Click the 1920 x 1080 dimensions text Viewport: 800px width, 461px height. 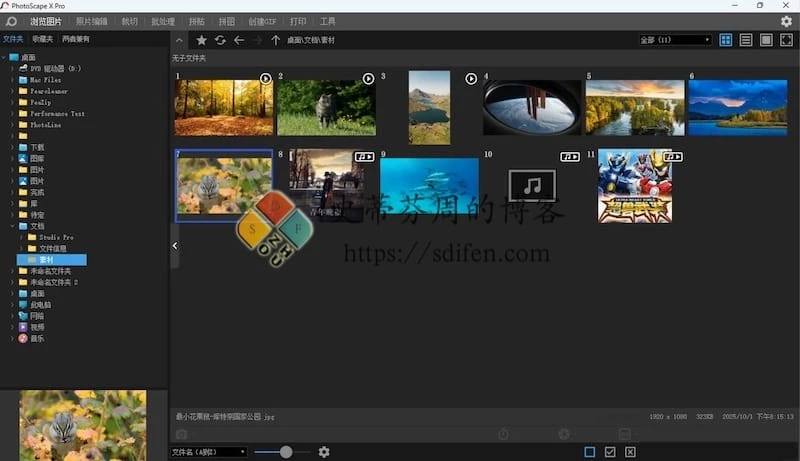point(668,417)
